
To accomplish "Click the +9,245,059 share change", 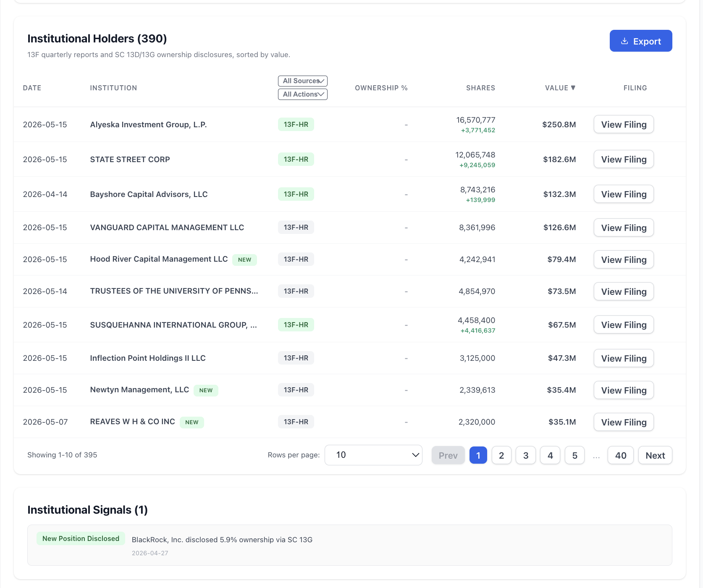I will coord(477,165).
